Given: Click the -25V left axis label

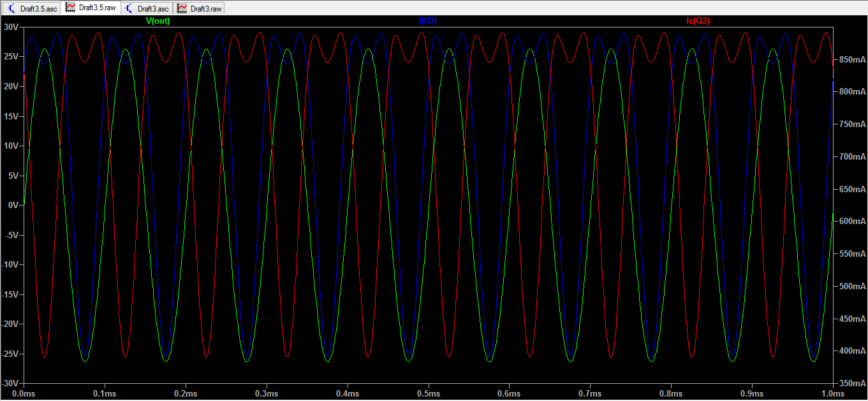Looking at the screenshot, I should point(10,354).
